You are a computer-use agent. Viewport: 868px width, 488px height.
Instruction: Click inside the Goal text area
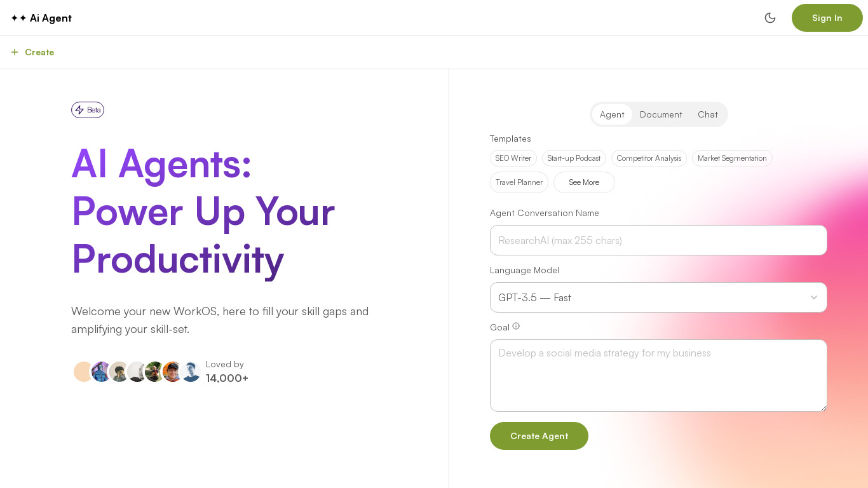[658, 375]
